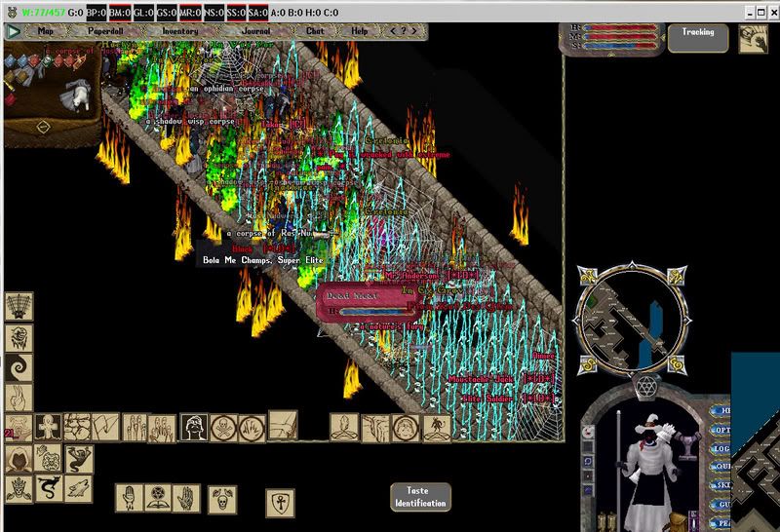
Task: Click the MR:0 reagent counter
Action: pyautogui.click(x=190, y=13)
